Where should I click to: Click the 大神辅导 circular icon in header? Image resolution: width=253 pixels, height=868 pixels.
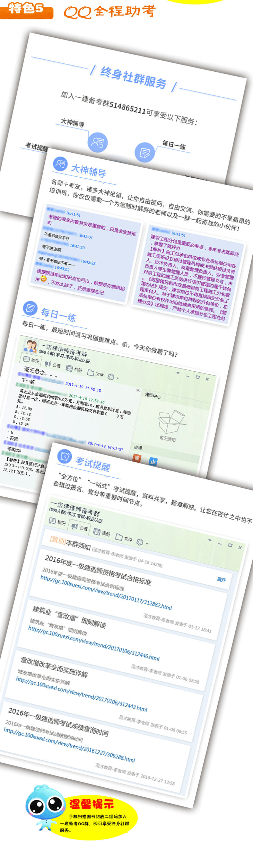point(97,142)
